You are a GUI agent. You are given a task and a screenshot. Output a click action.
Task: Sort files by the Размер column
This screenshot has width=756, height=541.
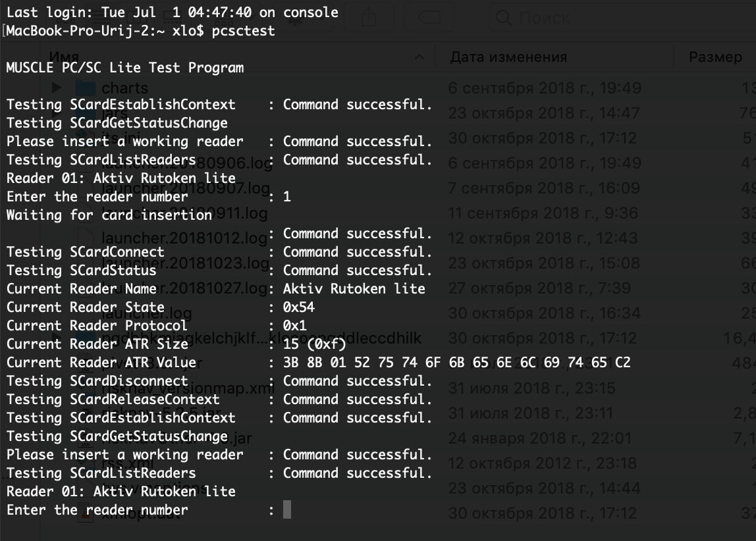tap(715, 57)
